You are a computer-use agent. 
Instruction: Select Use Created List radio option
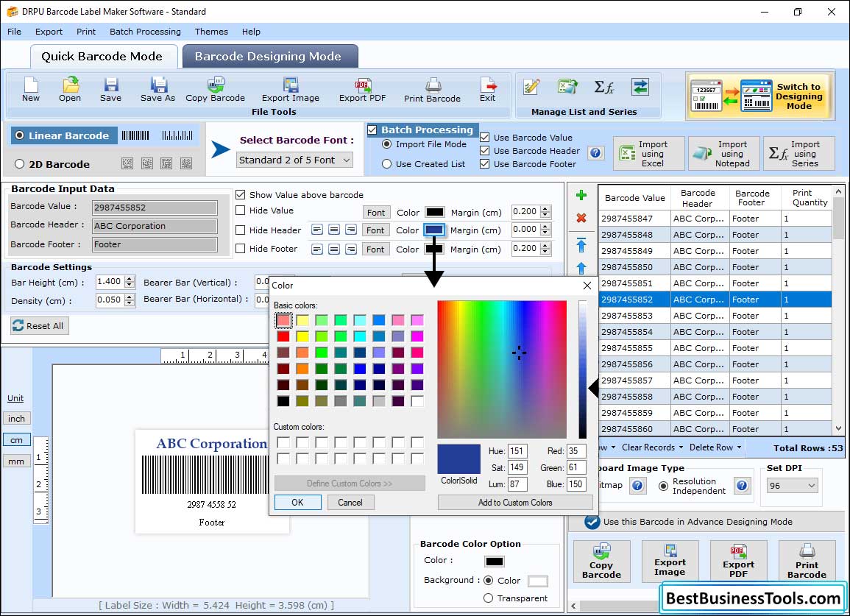pyautogui.click(x=386, y=164)
